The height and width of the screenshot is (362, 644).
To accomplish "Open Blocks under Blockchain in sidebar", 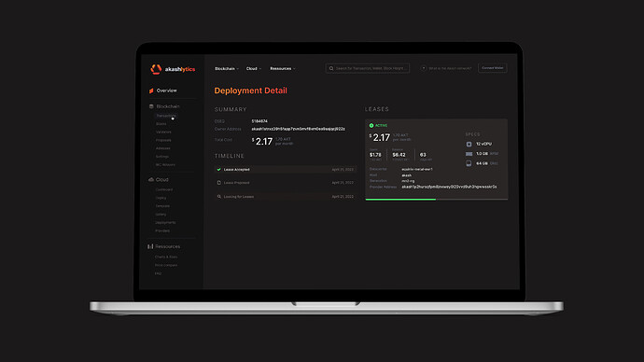I will tap(161, 124).
